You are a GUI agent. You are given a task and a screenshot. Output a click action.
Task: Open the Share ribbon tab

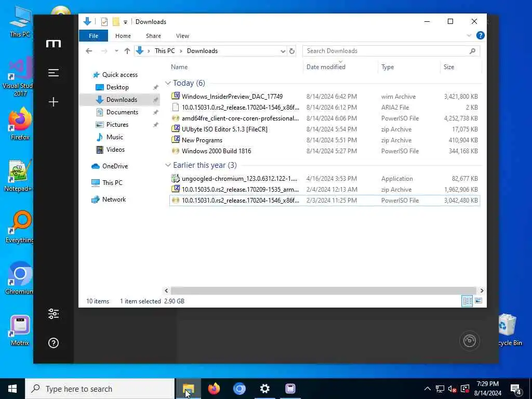click(153, 36)
